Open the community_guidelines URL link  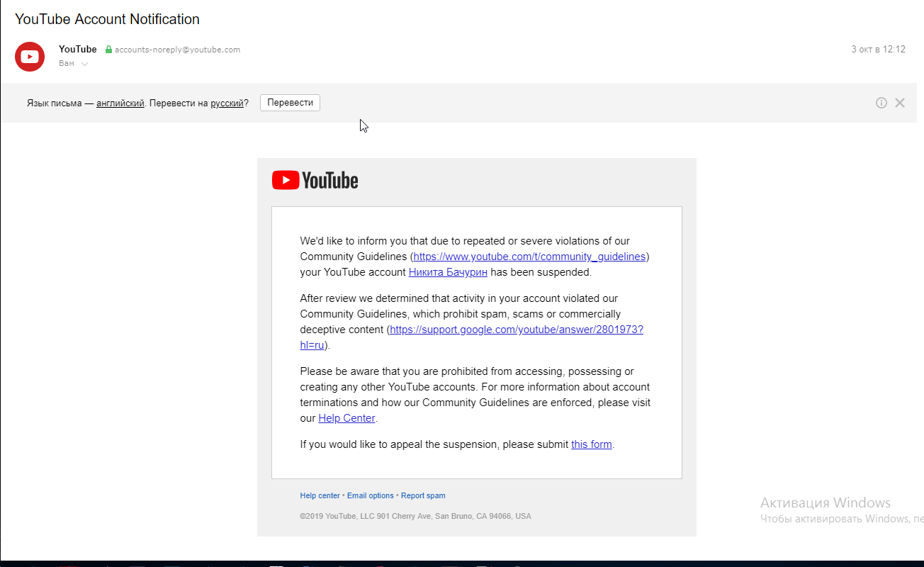coord(529,257)
